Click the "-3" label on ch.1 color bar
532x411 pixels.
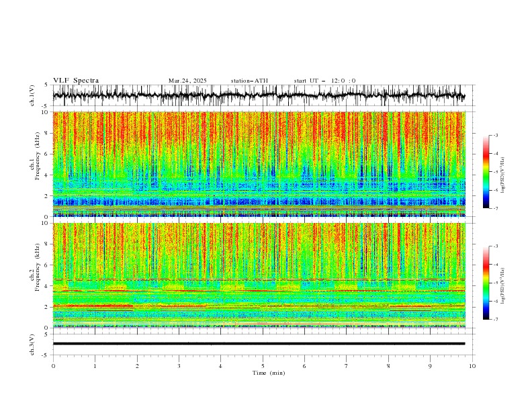click(x=495, y=135)
